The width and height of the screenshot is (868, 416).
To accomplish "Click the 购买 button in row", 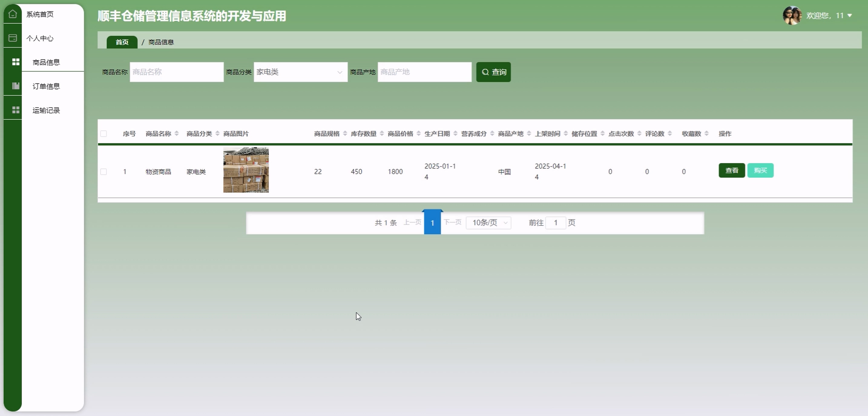I will point(760,170).
